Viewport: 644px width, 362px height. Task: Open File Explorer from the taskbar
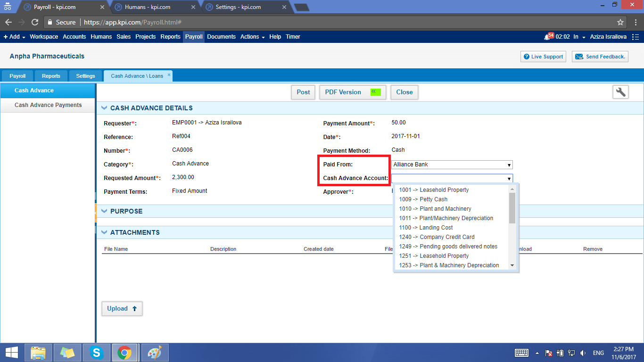38,353
